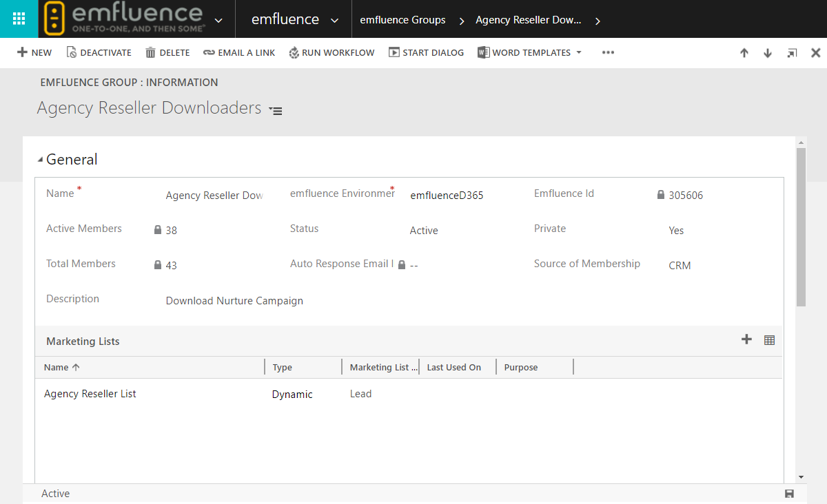
Task: Click the Total Members value 43
Action: click(x=172, y=266)
